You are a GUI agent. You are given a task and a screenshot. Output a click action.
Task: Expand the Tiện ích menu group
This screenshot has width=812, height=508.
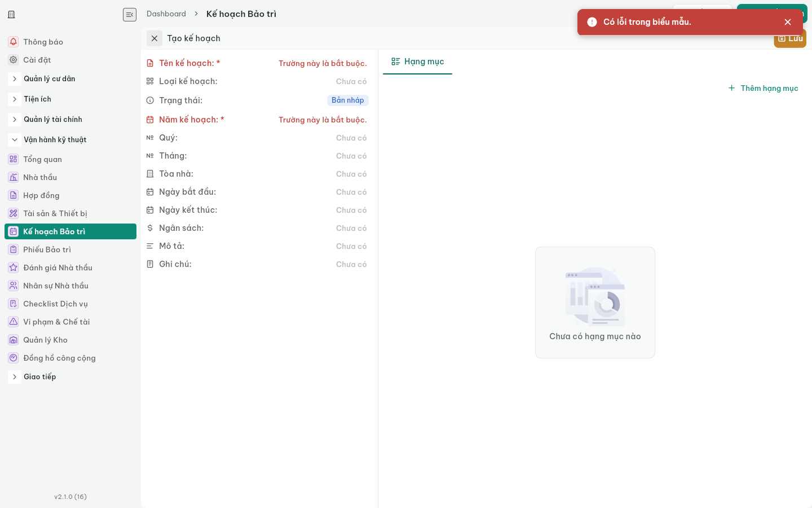click(x=15, y=99)
